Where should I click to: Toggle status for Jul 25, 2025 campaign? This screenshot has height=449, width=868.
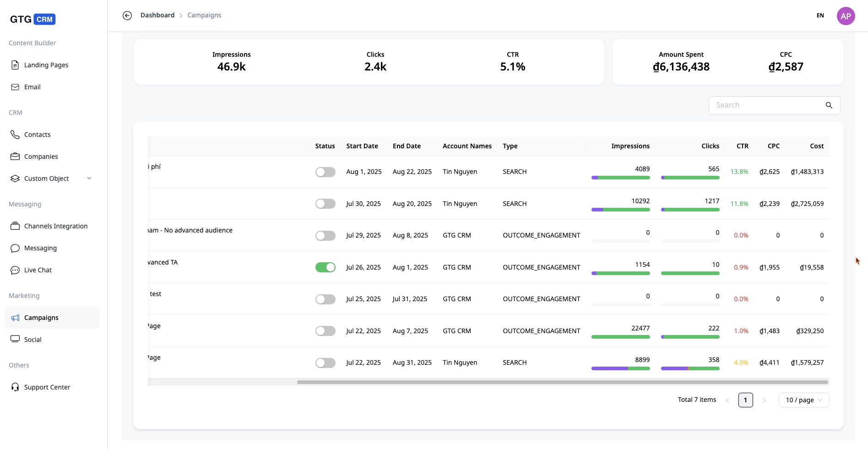click(x=325, y=299)
